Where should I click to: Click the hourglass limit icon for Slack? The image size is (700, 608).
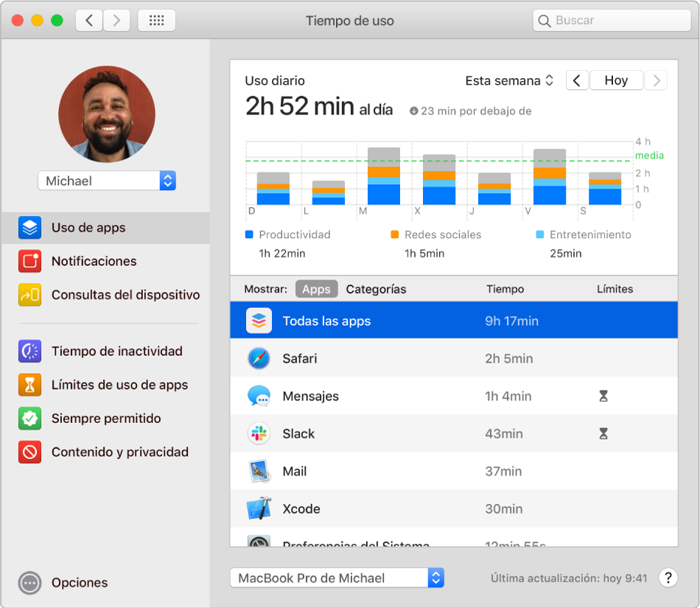click(x=603, y=433)
